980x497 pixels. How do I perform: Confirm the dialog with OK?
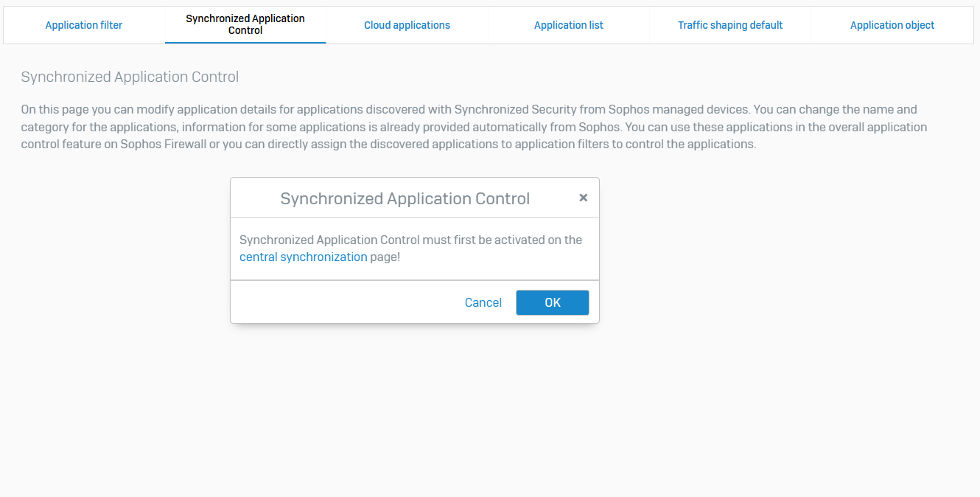click(552, 302)
